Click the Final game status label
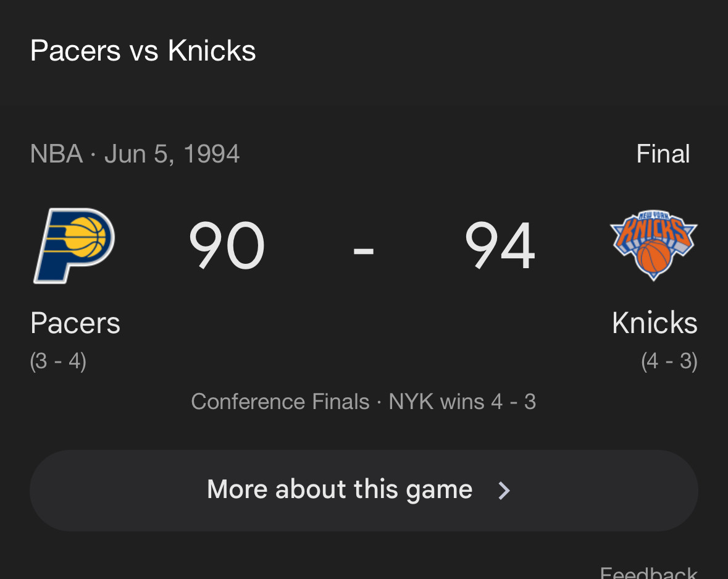This screenshot has height=579, width=728. point(663,154)
